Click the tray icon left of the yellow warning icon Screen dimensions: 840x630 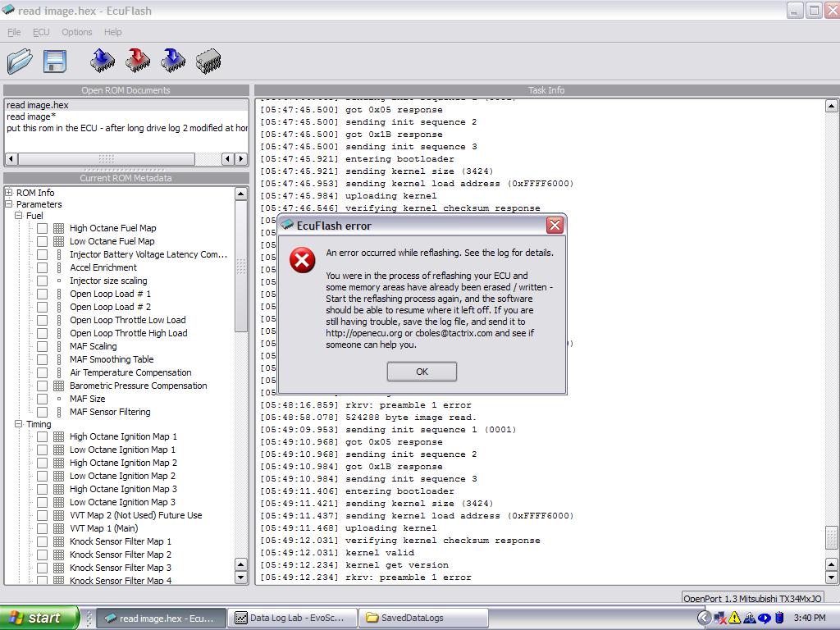[720, 618]
